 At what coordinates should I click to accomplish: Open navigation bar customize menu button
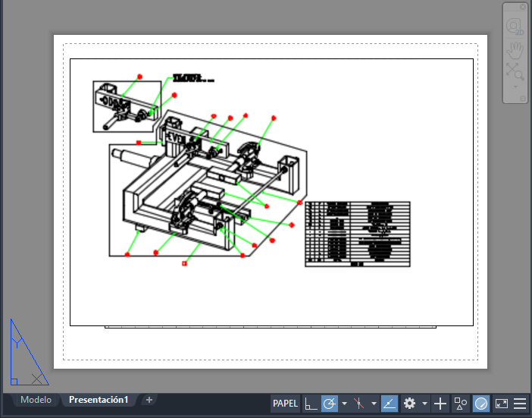pos(523,99)
